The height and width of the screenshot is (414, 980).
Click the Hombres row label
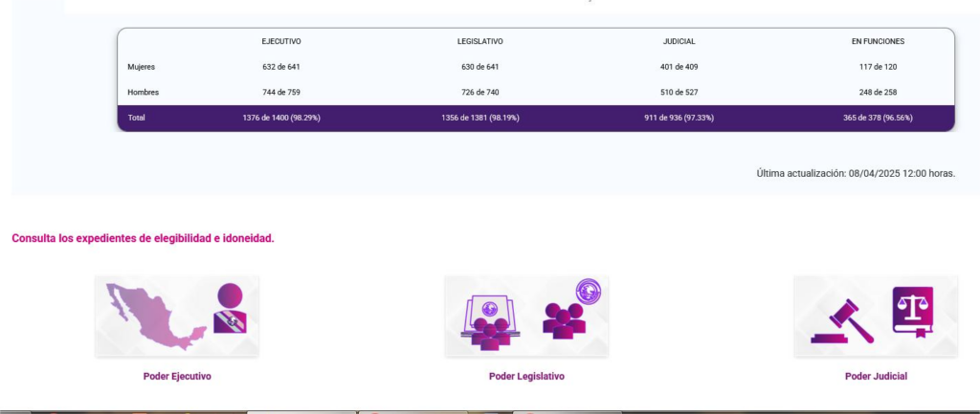click(143, 93)
